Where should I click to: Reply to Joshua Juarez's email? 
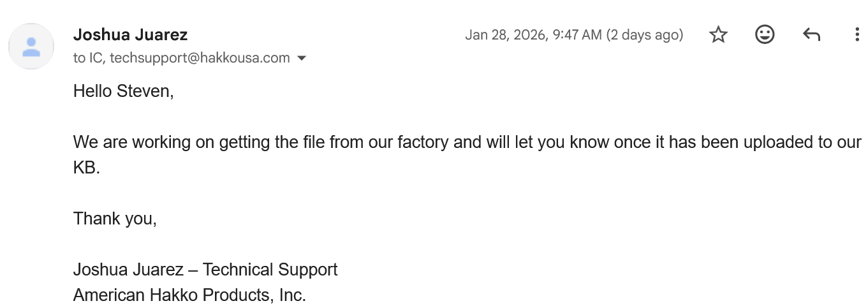[x=811, y=34]
